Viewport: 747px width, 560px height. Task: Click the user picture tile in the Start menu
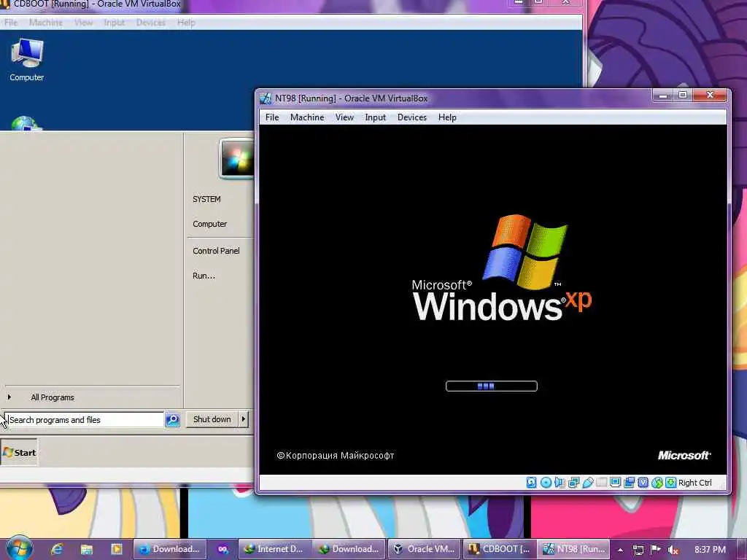coord(237,158)
